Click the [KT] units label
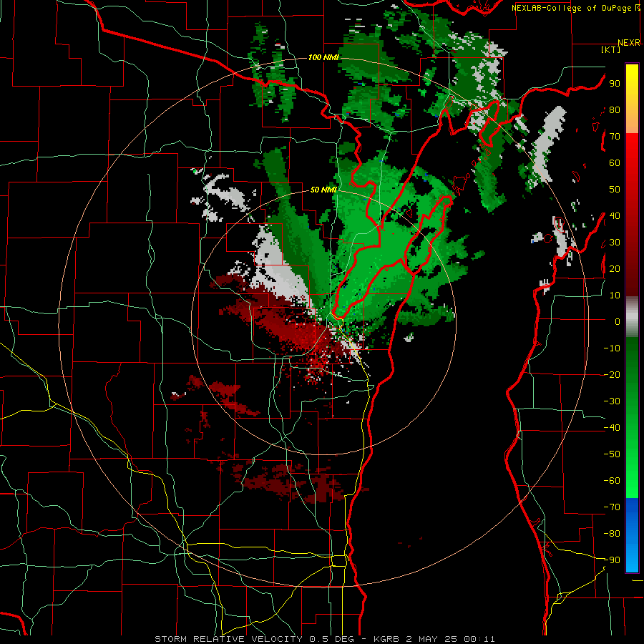The image size is (644, 644). tap(611, 49)
